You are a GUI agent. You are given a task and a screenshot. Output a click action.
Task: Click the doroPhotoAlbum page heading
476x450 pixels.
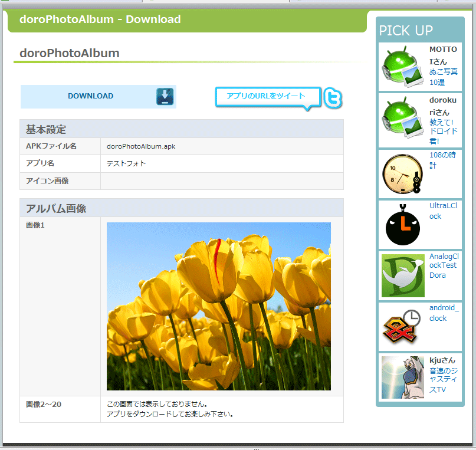pyautogui.click(x=70, y=53)
